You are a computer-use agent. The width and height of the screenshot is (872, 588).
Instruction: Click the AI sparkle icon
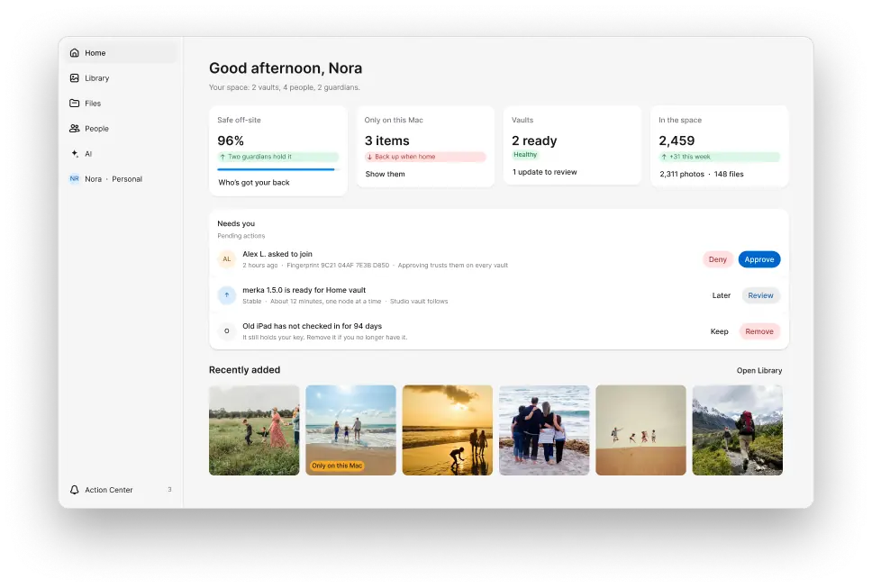[x=74, y=153]
